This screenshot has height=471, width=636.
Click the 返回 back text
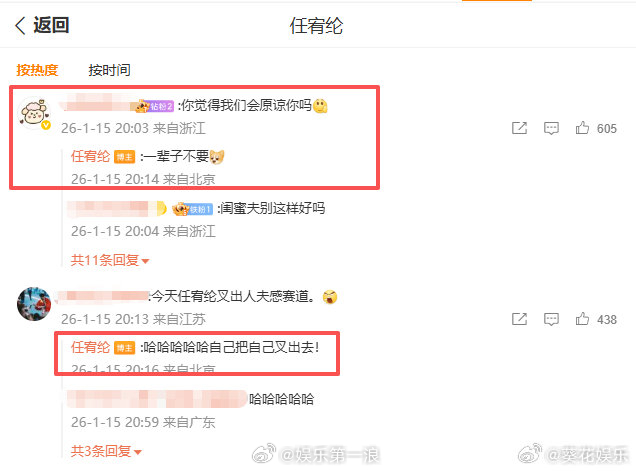[x=52, y=25]
